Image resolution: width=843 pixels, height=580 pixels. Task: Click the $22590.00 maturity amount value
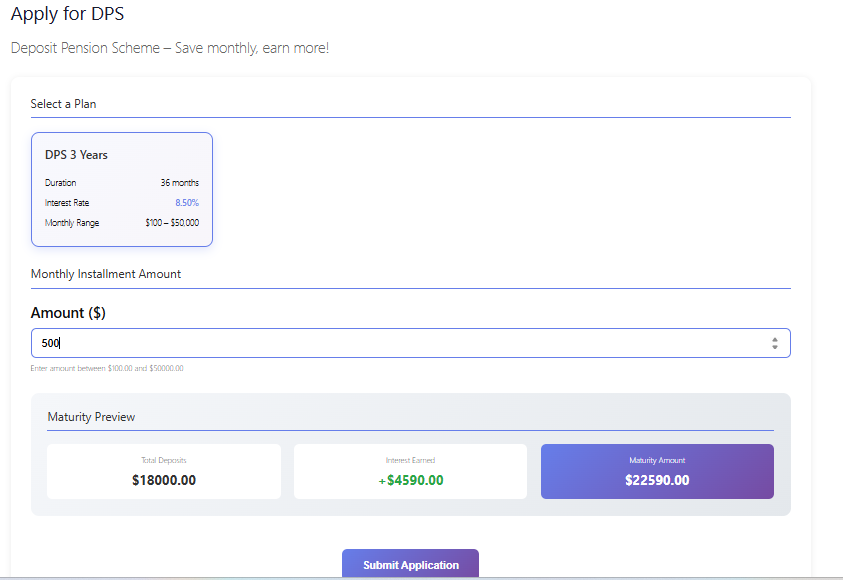click(x=657, y=480)
